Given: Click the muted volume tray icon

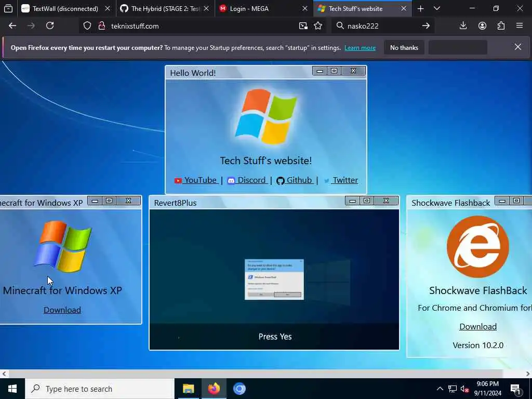Looking at the screenshot, I should pos(465,389).
